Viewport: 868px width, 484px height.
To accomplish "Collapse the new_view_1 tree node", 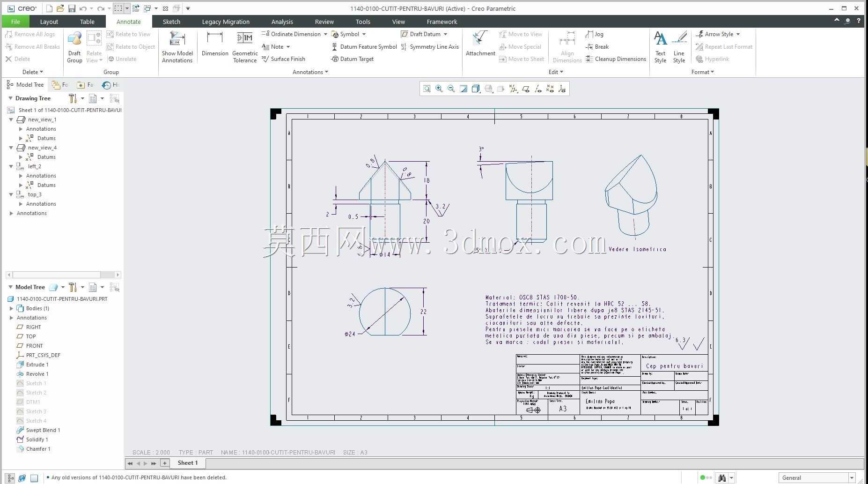I will click(11, 119).
